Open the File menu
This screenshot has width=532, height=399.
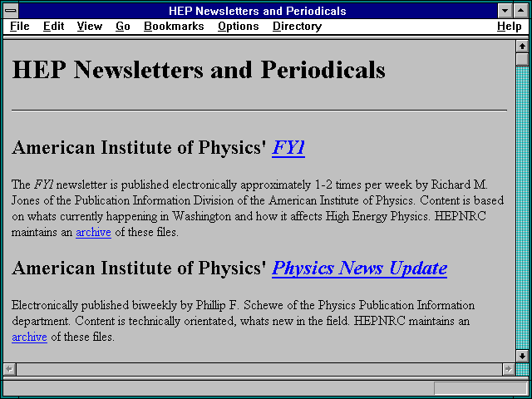(x=20, y=26)
